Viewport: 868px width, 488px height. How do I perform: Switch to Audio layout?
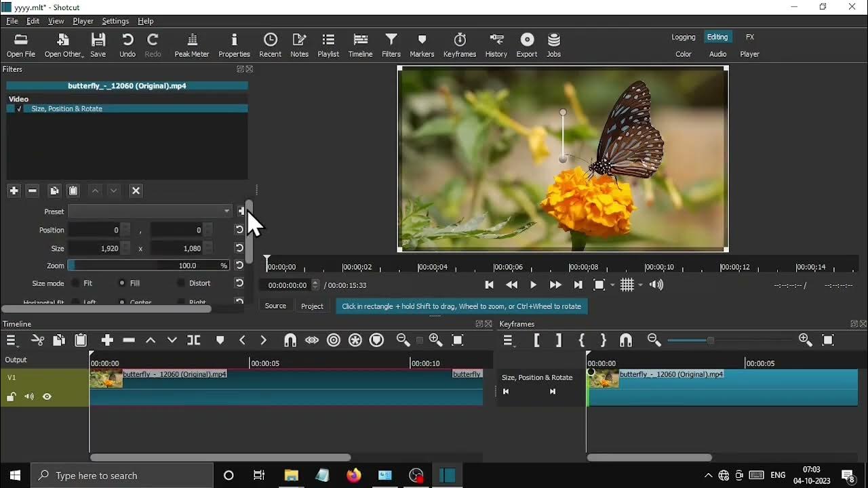click(x=717, y=54)
